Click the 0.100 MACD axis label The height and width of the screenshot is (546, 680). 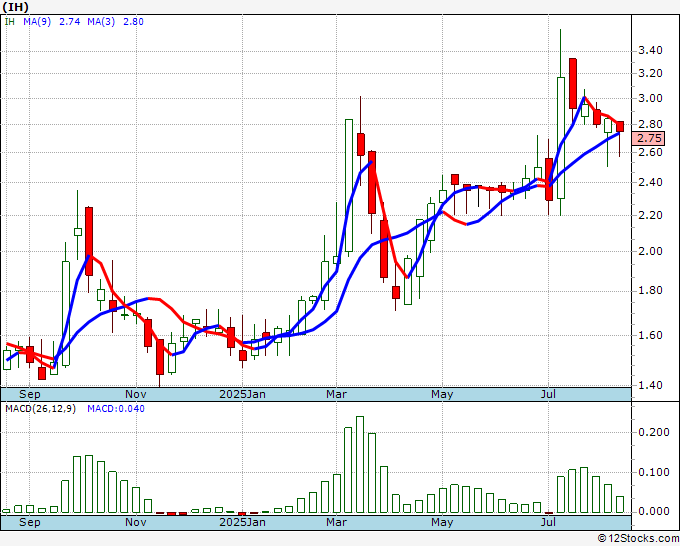click(654, 472)
